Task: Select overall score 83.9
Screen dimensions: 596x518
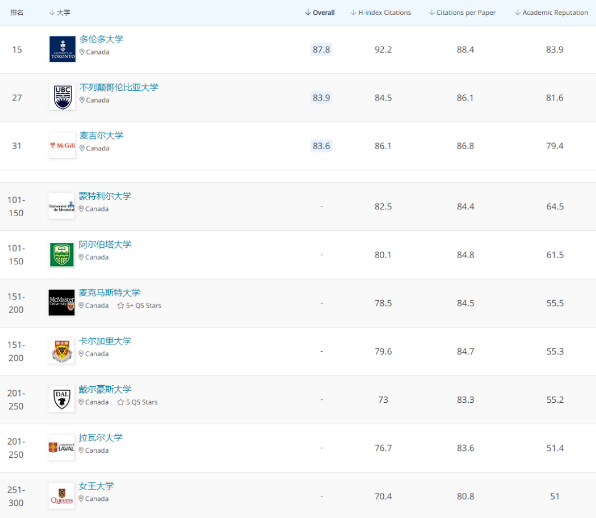Action: coord(321,98)
